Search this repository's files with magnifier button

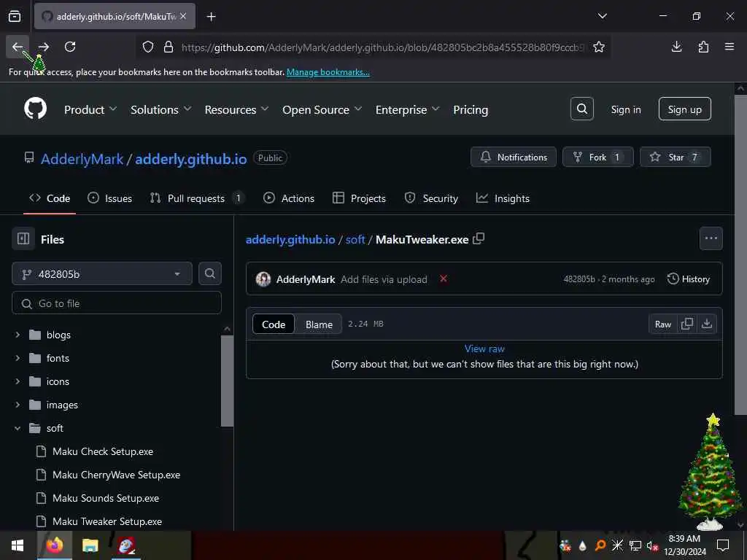point(209,273)
